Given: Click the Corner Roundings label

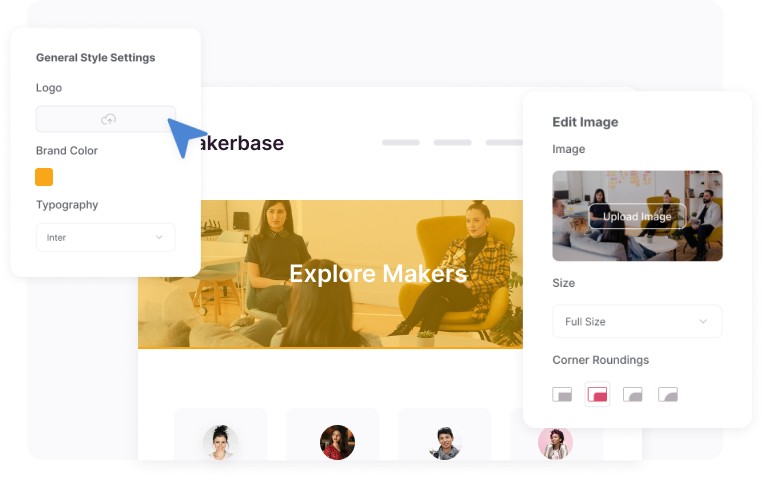Looking at the screenshot, I should (601, 360).
